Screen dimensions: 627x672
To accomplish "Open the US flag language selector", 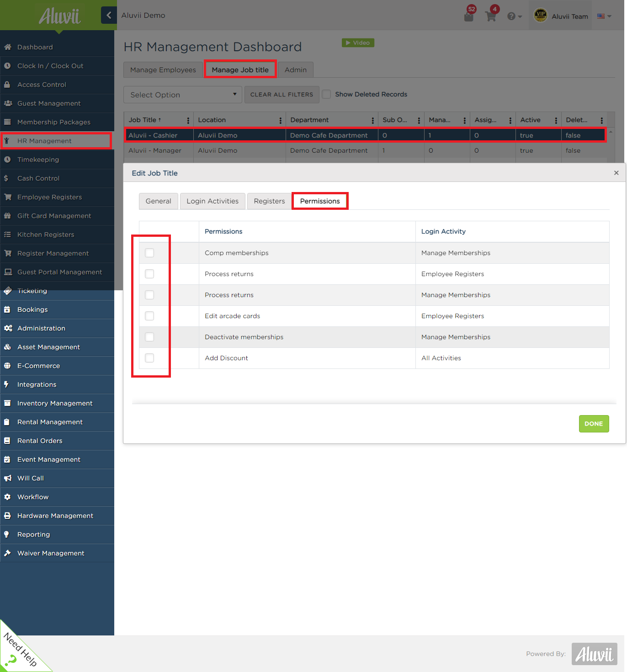I will coord(604,16).
